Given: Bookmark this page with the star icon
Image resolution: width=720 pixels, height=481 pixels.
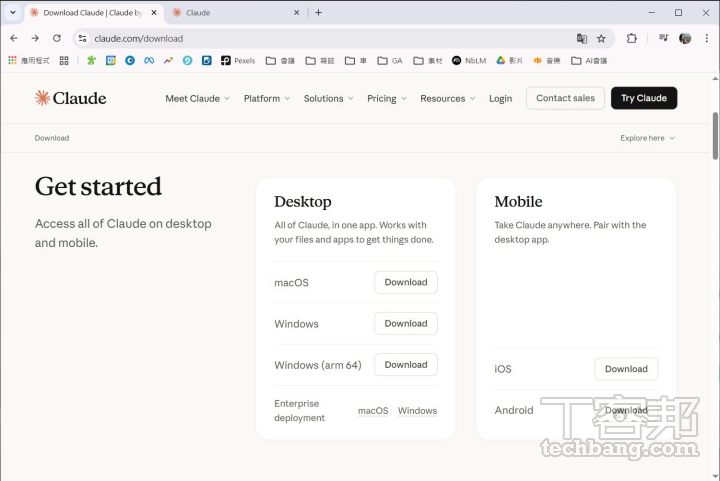Looking at the screenshot, I should (601, 39).
